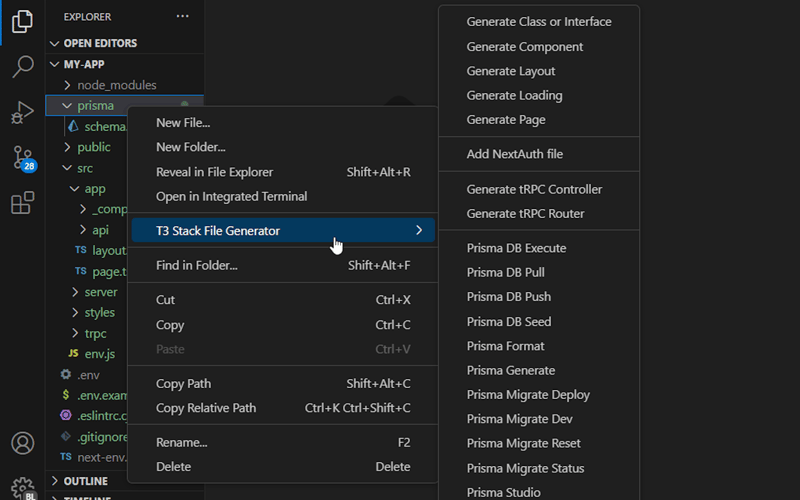This screenshot has width=800, height=500.
Task: Select Prisma Migrate Dev
Action: coord(539,419)
